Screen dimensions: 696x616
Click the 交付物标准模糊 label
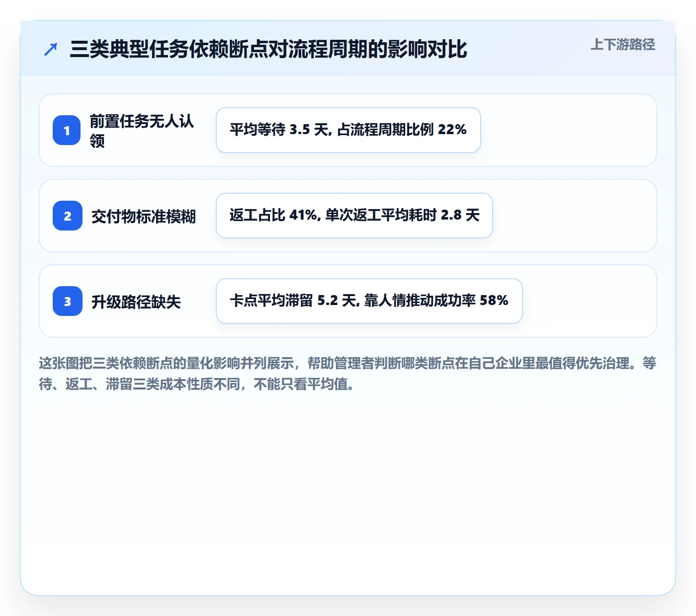click(144, 216)
